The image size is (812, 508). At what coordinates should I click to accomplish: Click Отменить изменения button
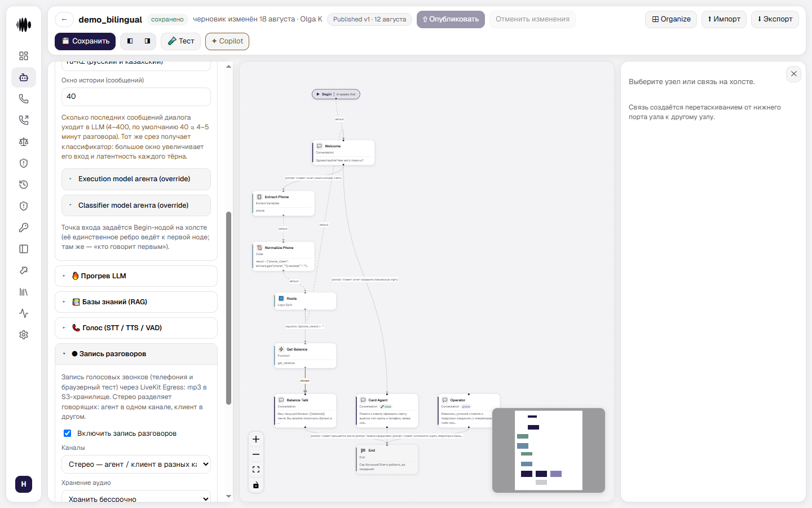(532, 19)
